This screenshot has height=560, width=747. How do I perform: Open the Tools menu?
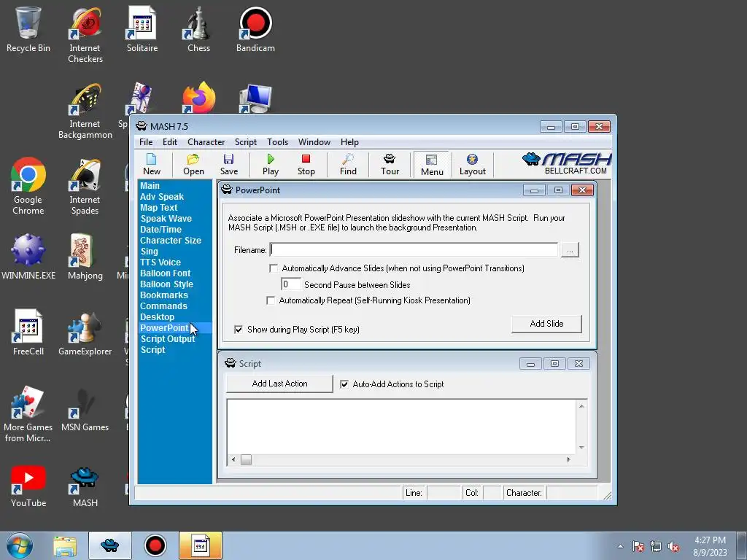point(277,142)
